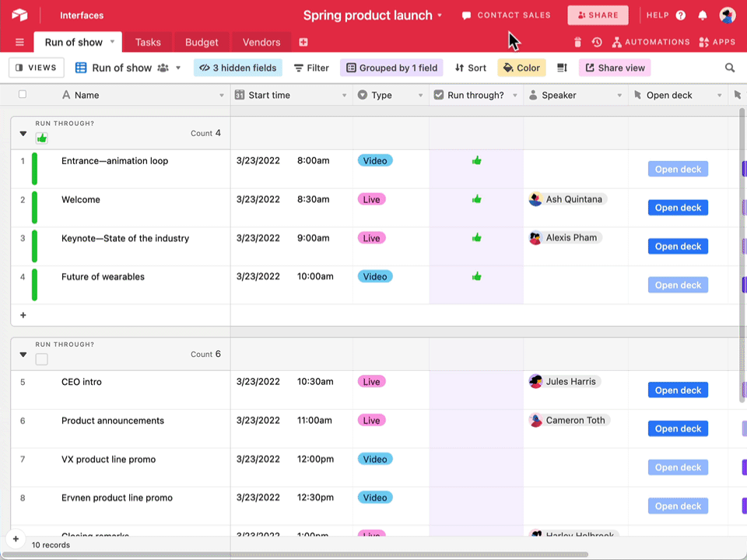Click Open deck button for Welcome
This screenshot has width=747, height=560.
[678, 208]
